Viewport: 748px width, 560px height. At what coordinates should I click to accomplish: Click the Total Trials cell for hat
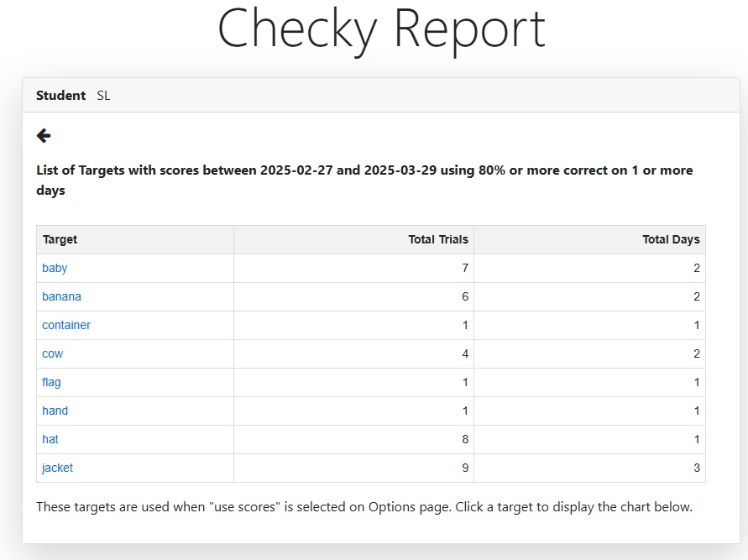[x=464, y=439]
